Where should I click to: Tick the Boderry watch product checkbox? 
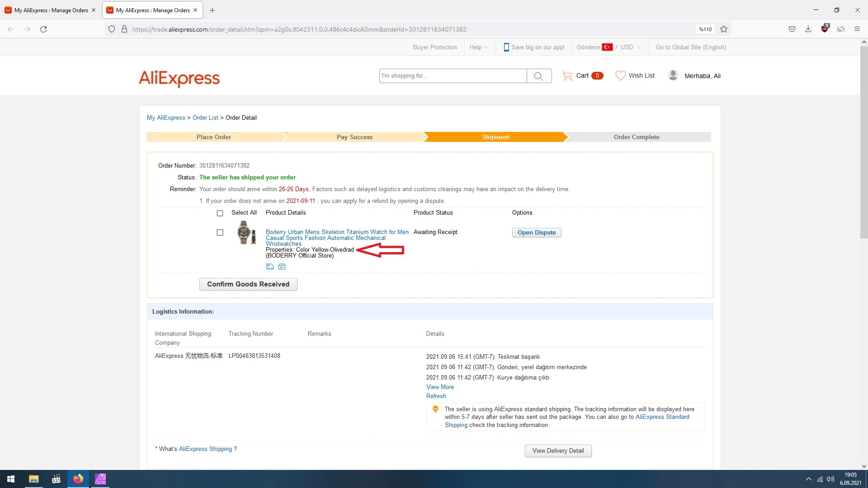(220, 233)
